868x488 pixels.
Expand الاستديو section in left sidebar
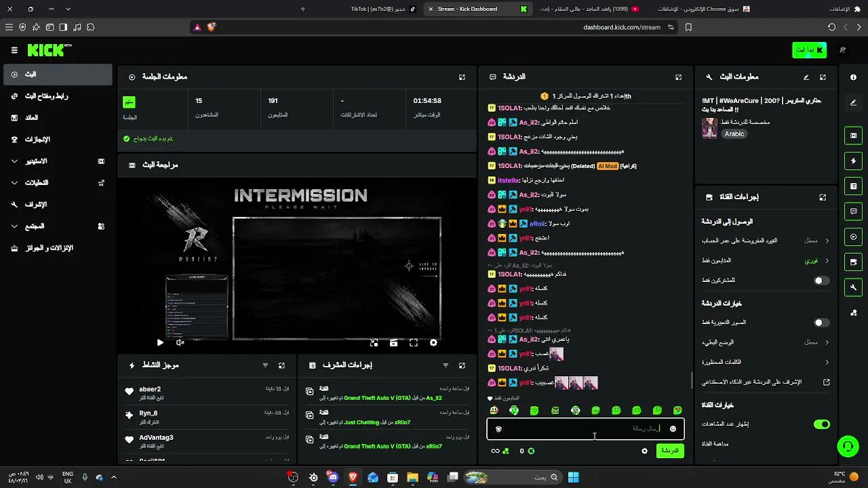57,161
